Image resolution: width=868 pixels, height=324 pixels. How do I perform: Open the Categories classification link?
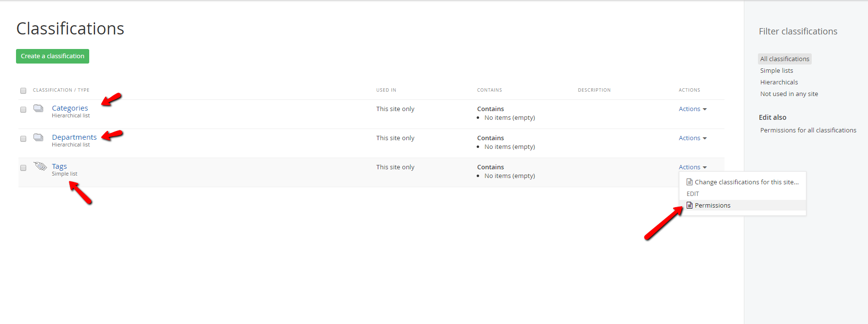tap(70, 108)
